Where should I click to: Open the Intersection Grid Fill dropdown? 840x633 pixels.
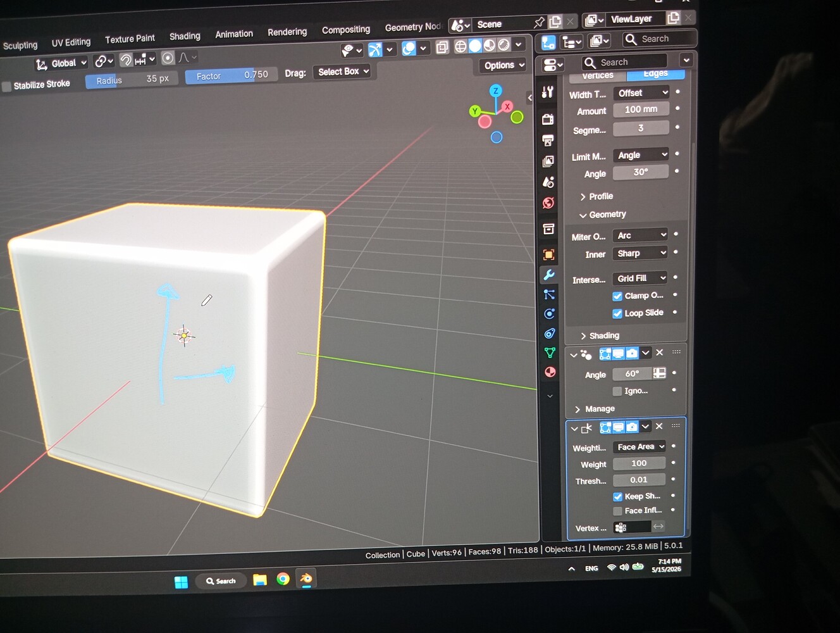tap(640, 279)
